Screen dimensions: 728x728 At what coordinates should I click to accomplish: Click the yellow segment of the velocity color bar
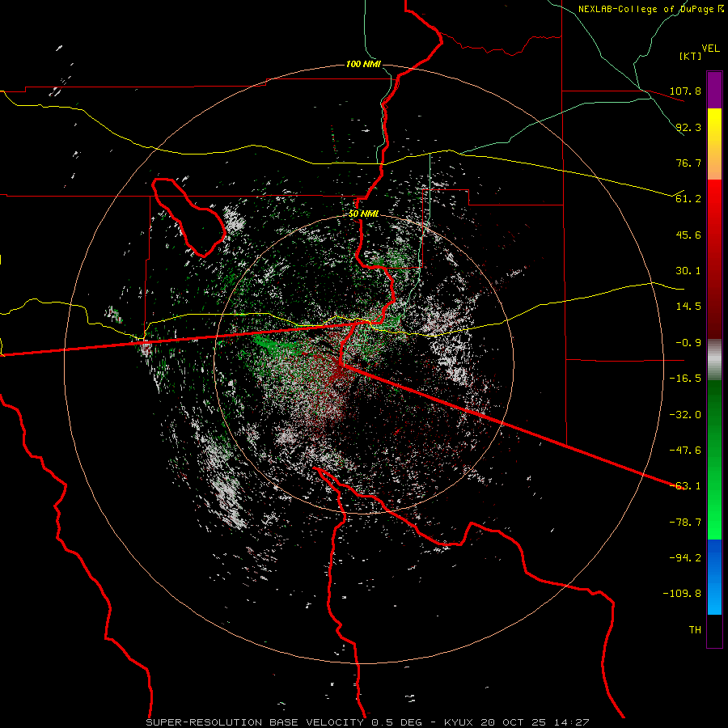(x=714, y=144)
